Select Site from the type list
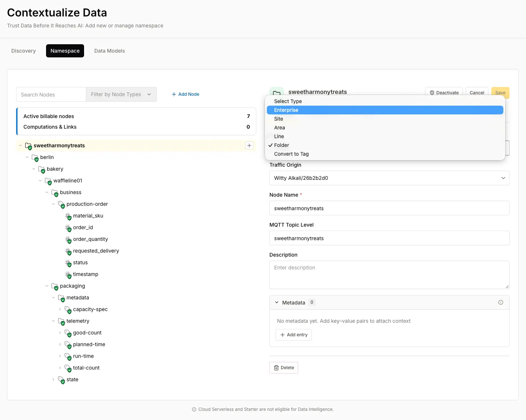526x420 pixels. click(x=385, y=119)
